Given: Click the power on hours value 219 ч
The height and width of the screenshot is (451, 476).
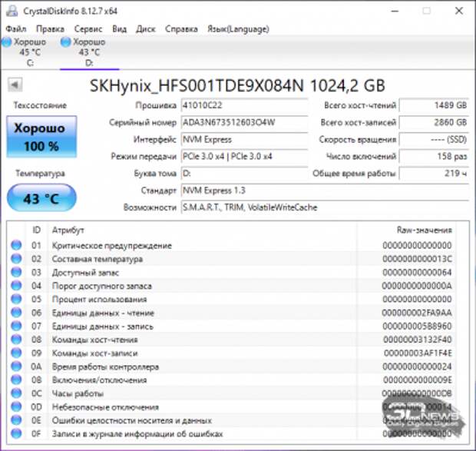Looking at the screenshot, I should 434,174.
